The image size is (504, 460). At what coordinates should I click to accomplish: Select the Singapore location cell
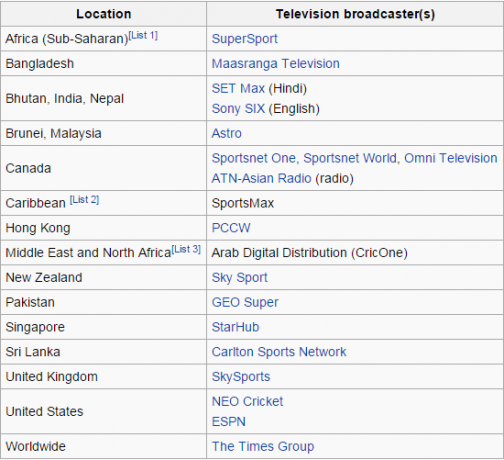(x=104, y=327)
